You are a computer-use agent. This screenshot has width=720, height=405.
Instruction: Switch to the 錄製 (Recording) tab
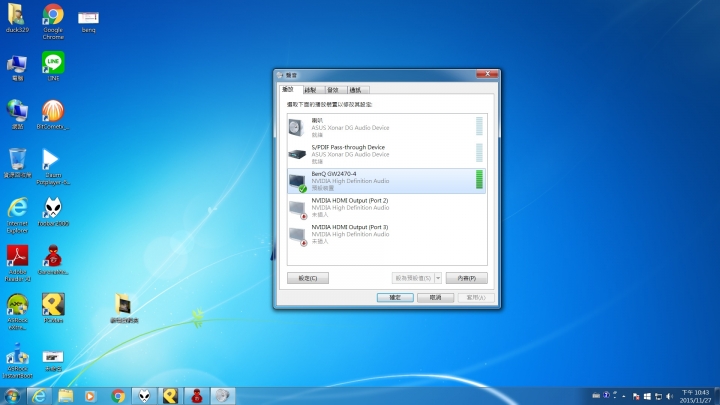tap(313, 90)
